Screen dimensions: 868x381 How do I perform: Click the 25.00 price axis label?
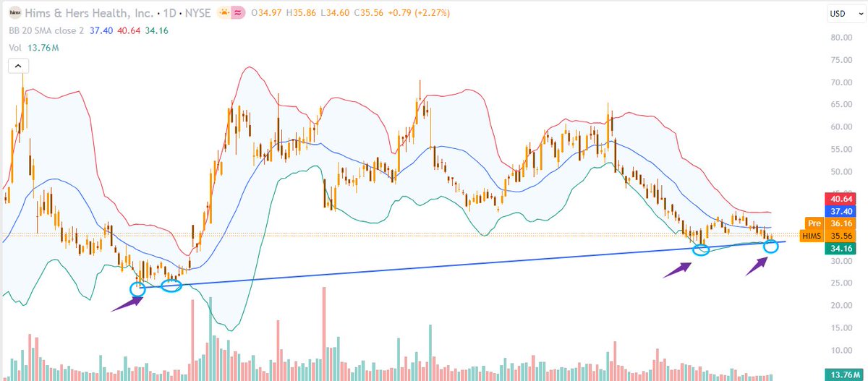840,283
